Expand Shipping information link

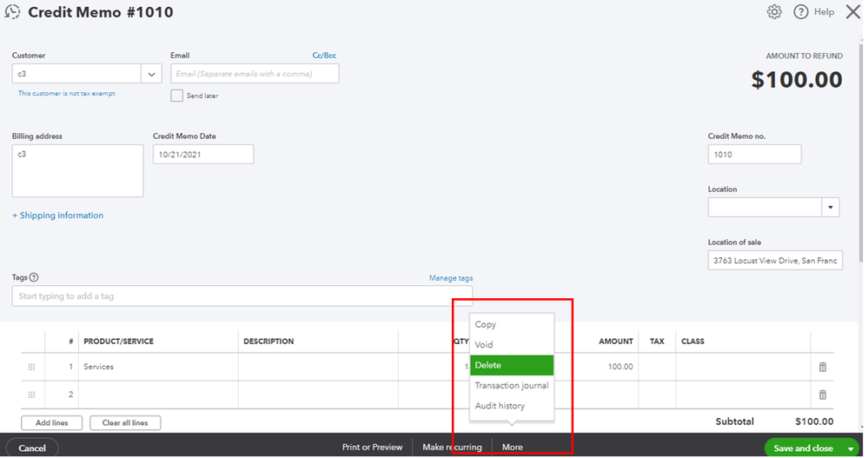pos(57,216)
